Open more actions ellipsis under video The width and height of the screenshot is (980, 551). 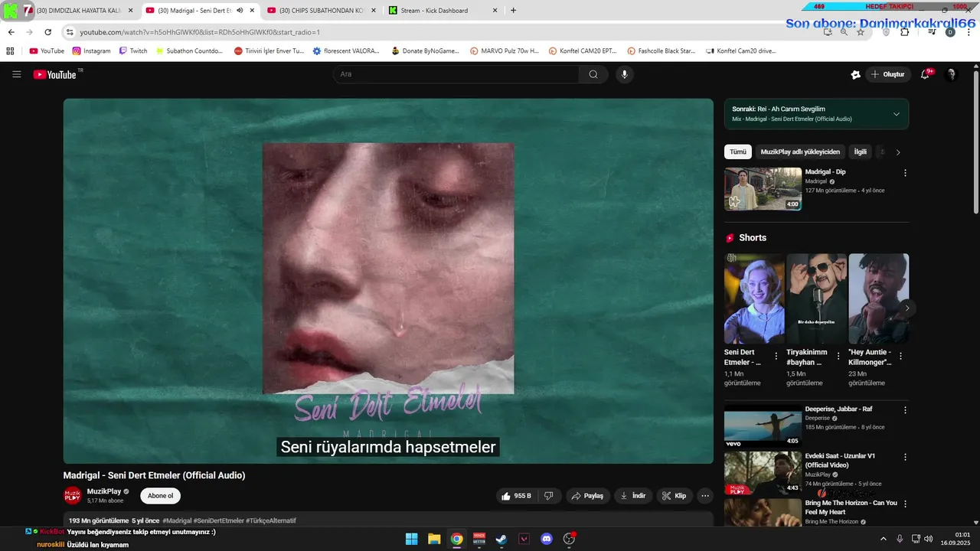point(705,496)
